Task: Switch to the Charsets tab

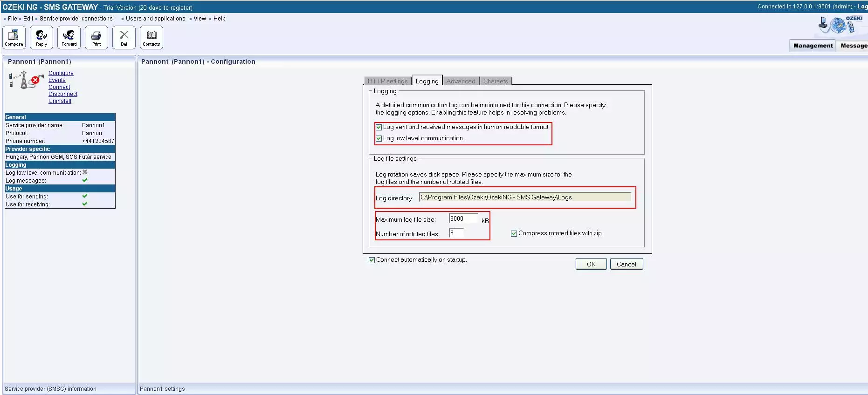Action: coord(496,81)
